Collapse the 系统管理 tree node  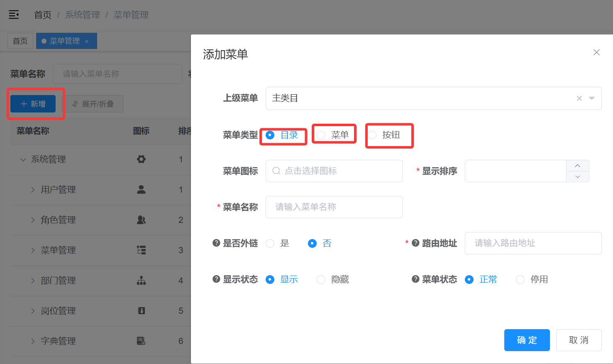pyautogui.click(x=23, y=159)
